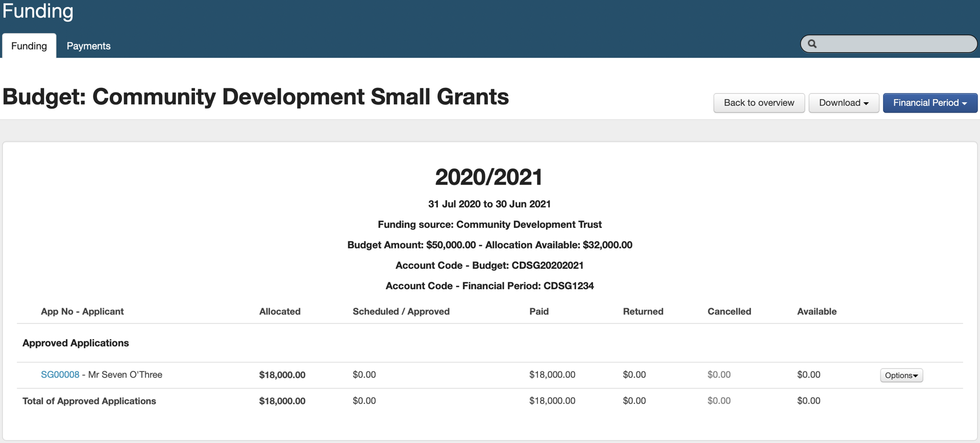This screenshot has height=443, width=980.
Task: Expand the Financial Period dropdown
Action: tap(929, 103)
